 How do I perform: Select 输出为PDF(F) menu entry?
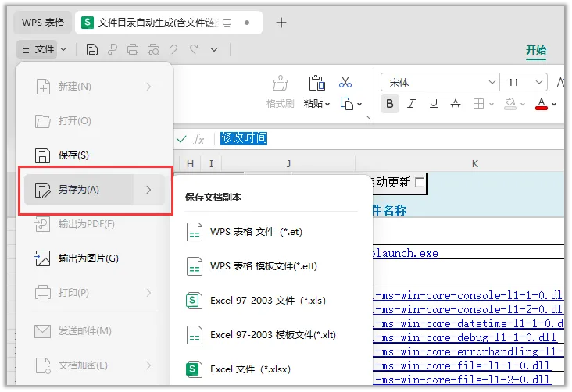pyautogui.click(x=94, y=224)
